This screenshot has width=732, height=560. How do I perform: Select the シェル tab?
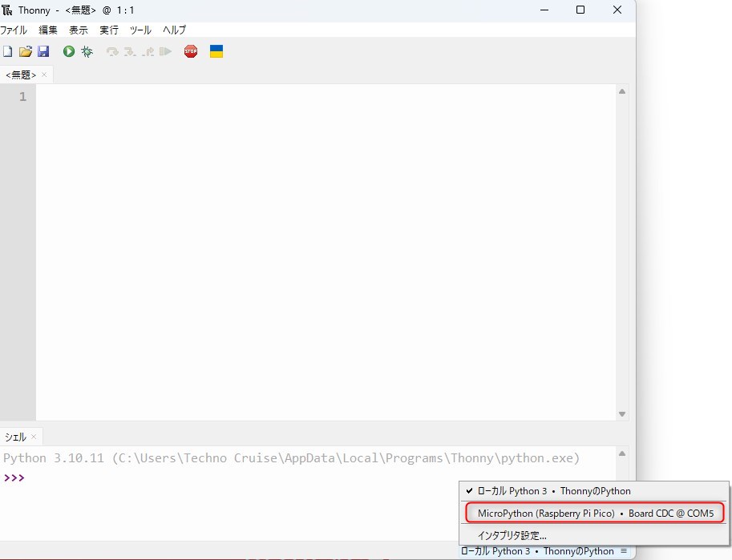(15, 437)
